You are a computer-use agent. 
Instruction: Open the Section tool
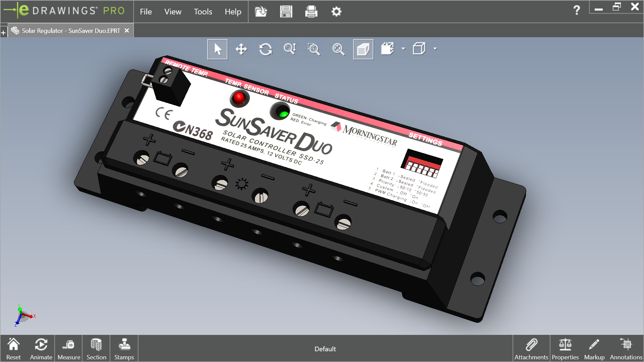click(96, 349)
